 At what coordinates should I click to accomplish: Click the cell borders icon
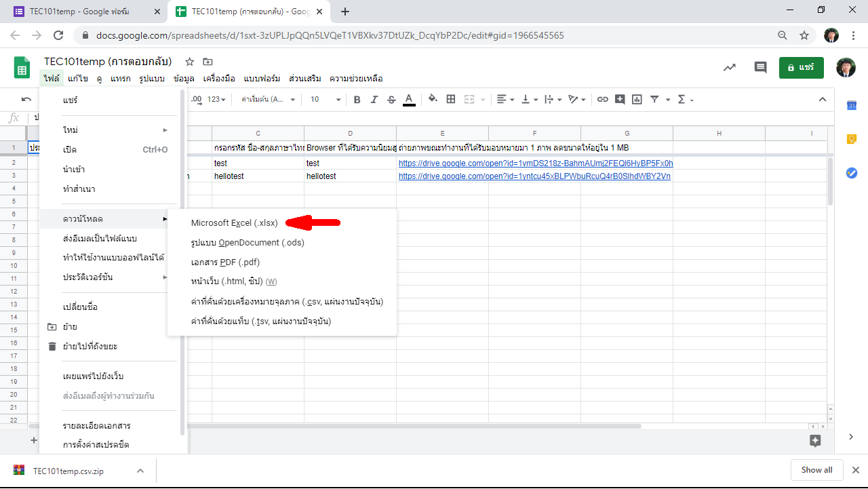point(451,99)
